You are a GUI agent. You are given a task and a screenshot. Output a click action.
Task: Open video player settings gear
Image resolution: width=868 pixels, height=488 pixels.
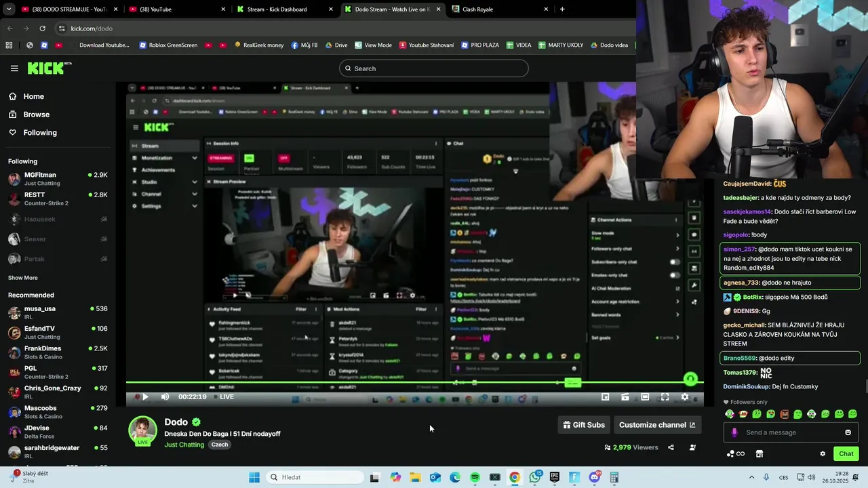pyautogui.click(x=685, y=397)
